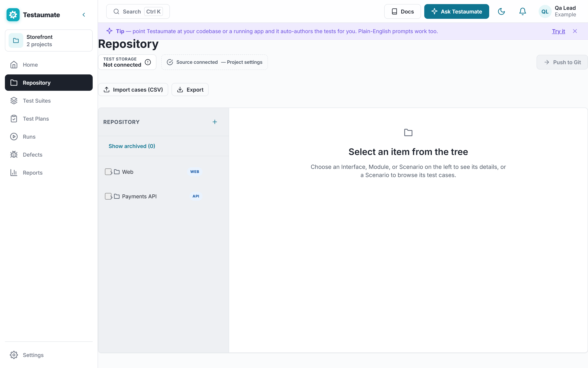Screen dimensions: 588x368
Task: Click the search magnifier icon
Action: tap(116, 11)
